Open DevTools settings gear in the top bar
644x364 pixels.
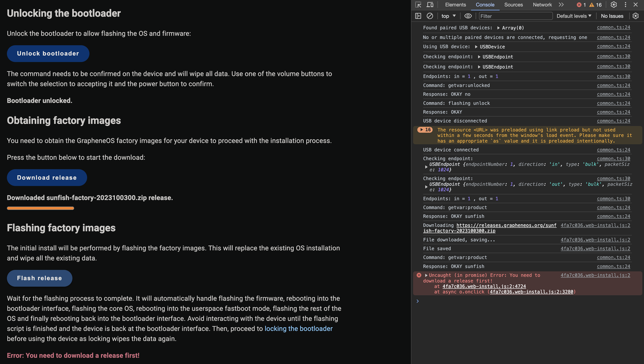click(614, 5)
